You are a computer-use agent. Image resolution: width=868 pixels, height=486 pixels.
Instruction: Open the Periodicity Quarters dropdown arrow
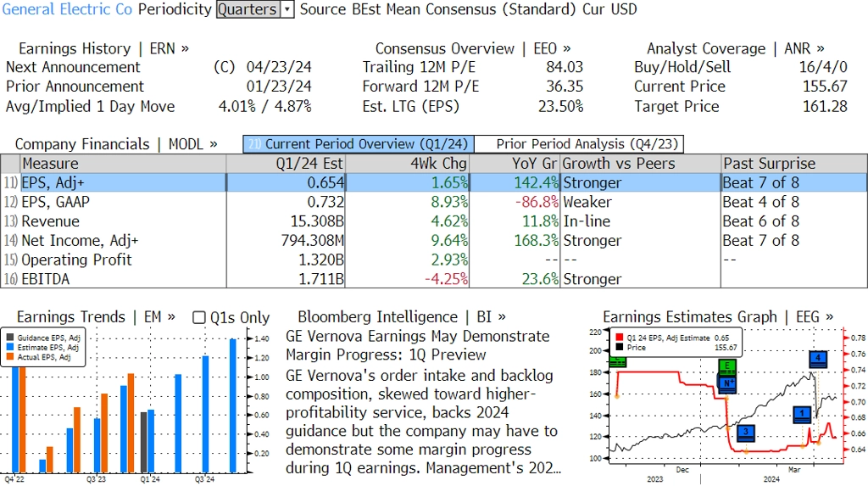click(x=287, y=9)
